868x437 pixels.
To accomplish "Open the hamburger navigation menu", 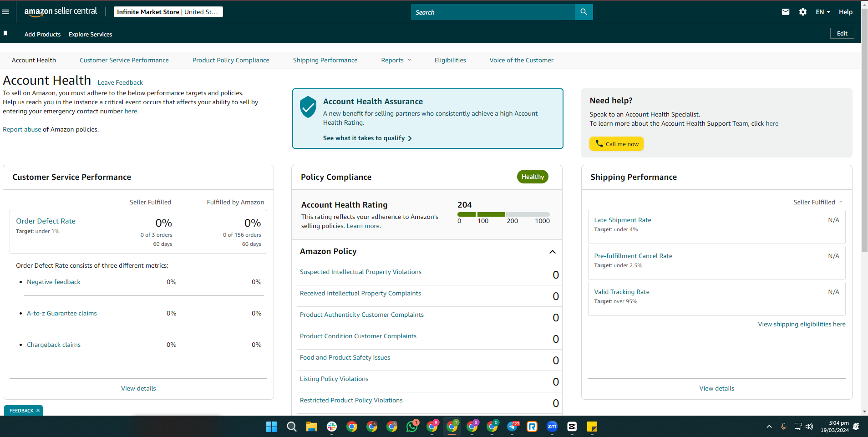I will tap(5, 12).
